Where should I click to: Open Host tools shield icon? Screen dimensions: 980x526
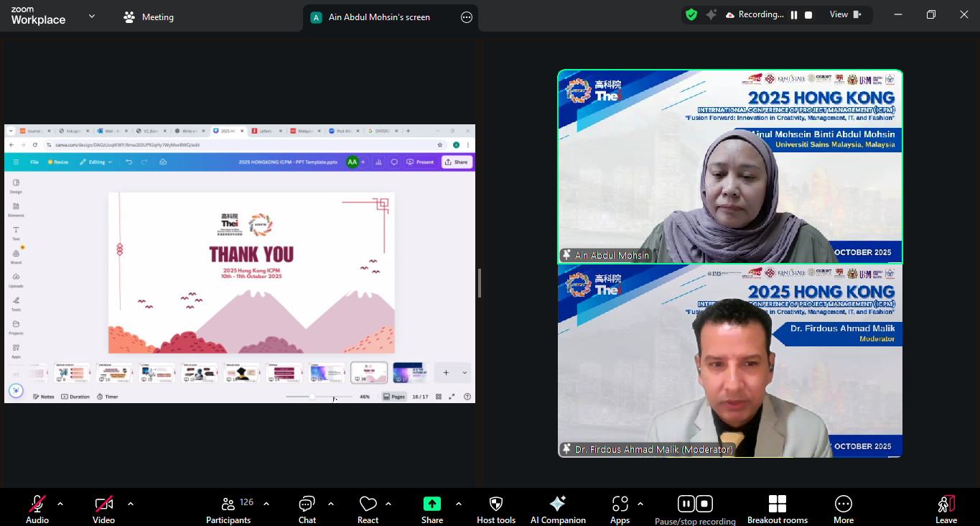(495, 509)
